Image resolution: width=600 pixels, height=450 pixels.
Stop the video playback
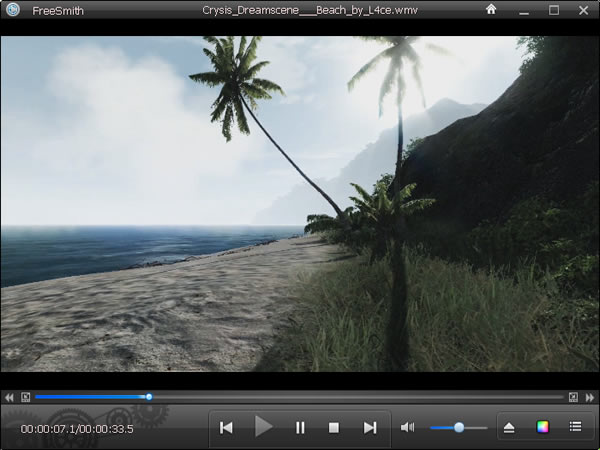click(334, 427)
